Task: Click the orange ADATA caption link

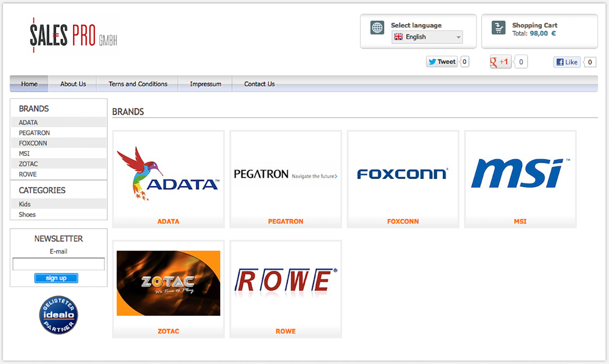Action: coord(169,222)
